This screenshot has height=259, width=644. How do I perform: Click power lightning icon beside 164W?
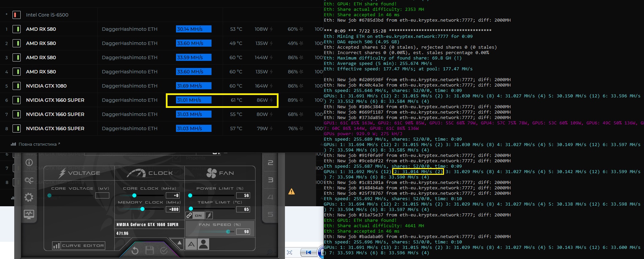point(271,86)
